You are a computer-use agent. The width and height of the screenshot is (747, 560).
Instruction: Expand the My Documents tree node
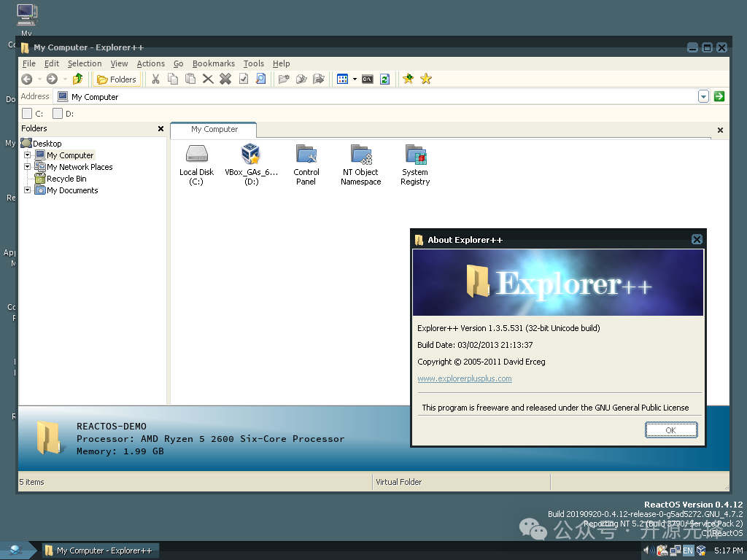tap(27, 190)
